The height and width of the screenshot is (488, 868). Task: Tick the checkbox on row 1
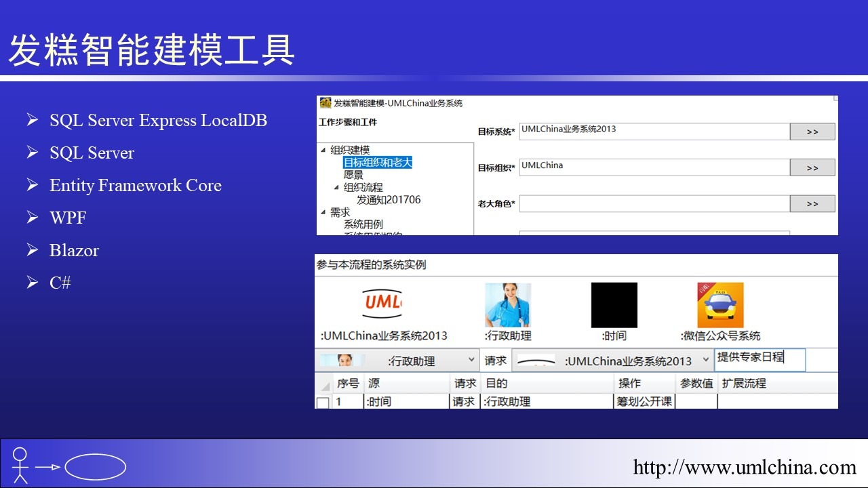(323, 403)
